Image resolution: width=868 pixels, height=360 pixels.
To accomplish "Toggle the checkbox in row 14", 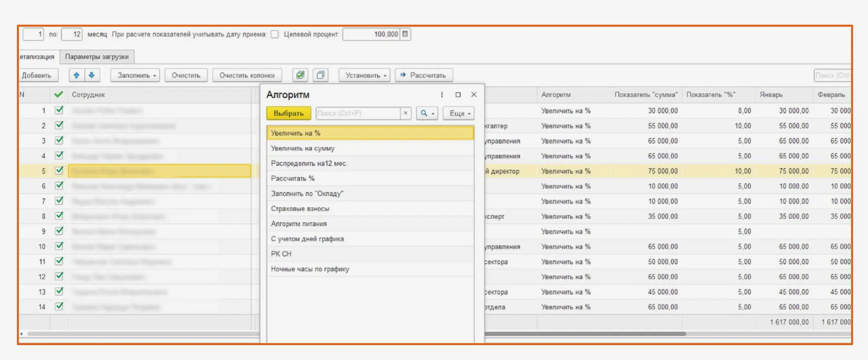I will click(x=59, y=307).
